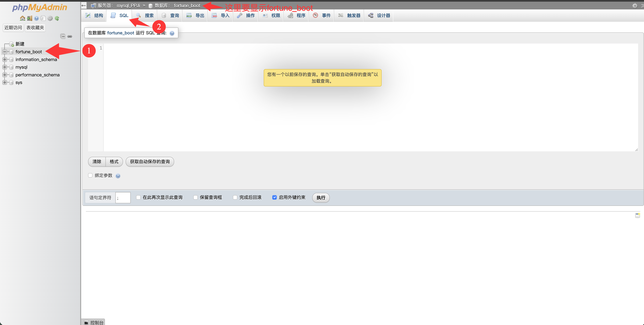Collapse the fortune_boot database node
Screen dimensions: 644x325
[x=5, y=52]
